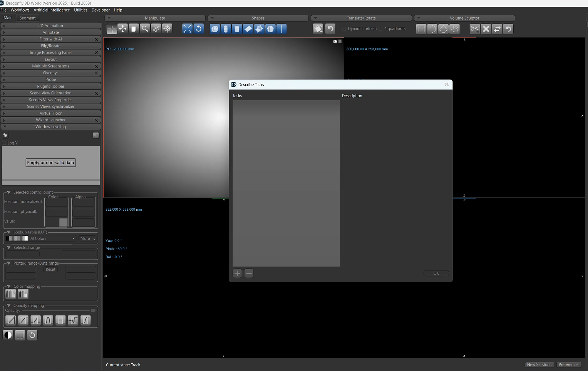
Task: Expand the 2D Animation panel
Action: [x=51, y=26]
